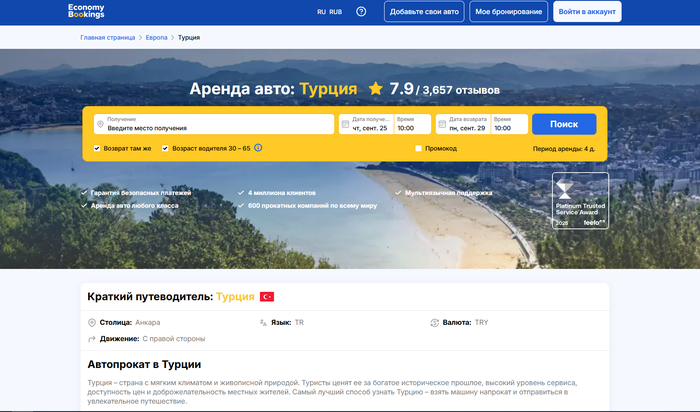Viewport: 700px width, 412px height.
Task: Open the pickup time 10:00 dropdown
Action: (x=412, y=124)
